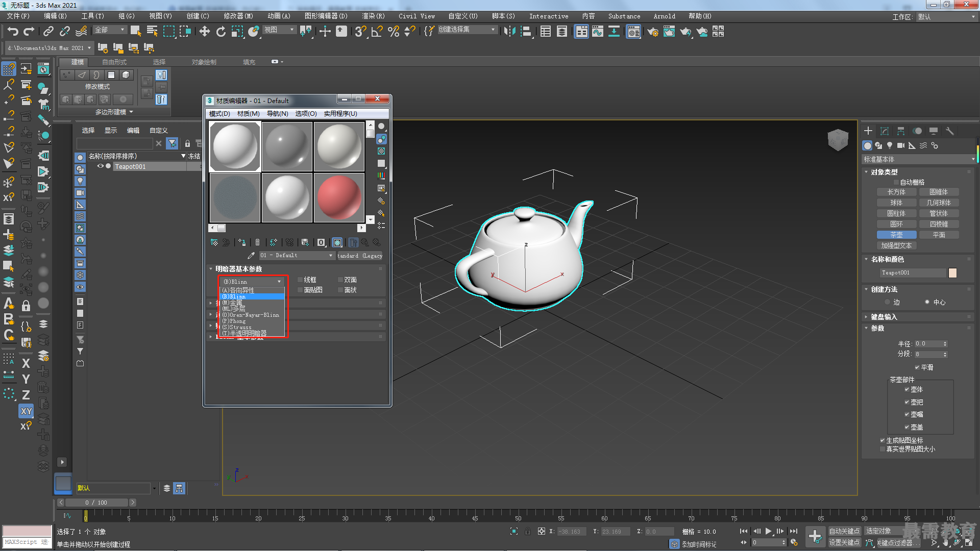Pick material from object with eyedropper
Screen dimensions: 980x551
(x=251, y=255)
